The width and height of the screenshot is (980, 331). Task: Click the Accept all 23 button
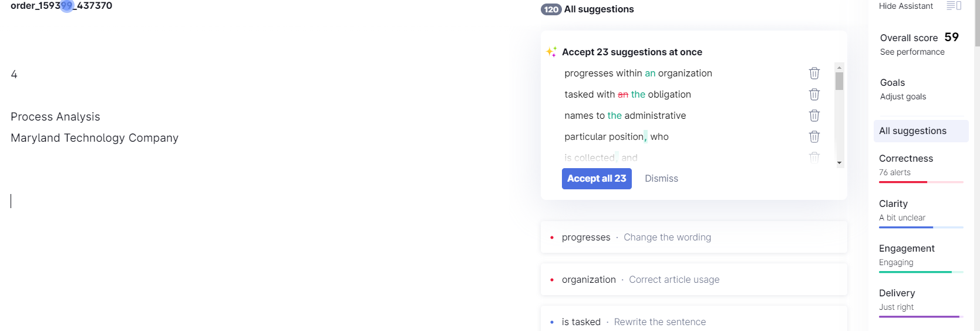(597, 179)
